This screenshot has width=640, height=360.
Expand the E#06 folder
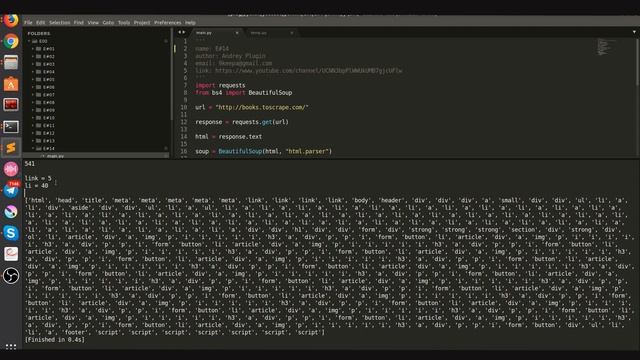[33, 87]
